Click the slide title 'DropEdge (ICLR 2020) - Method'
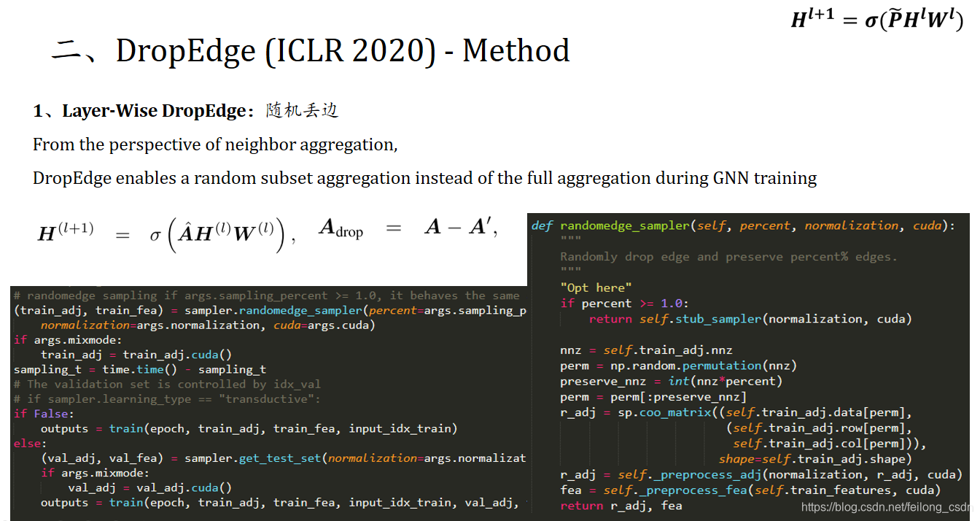This screenshot has height=521, width=980. [x=343, y=51]
